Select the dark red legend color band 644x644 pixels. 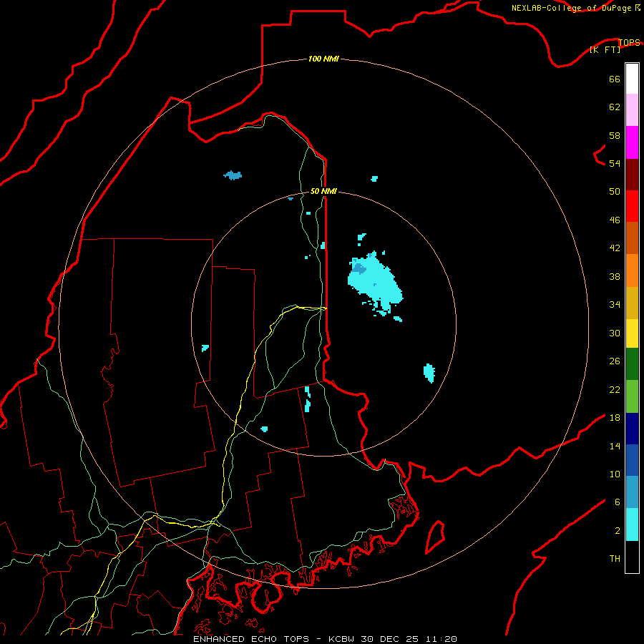coord(632,175)
